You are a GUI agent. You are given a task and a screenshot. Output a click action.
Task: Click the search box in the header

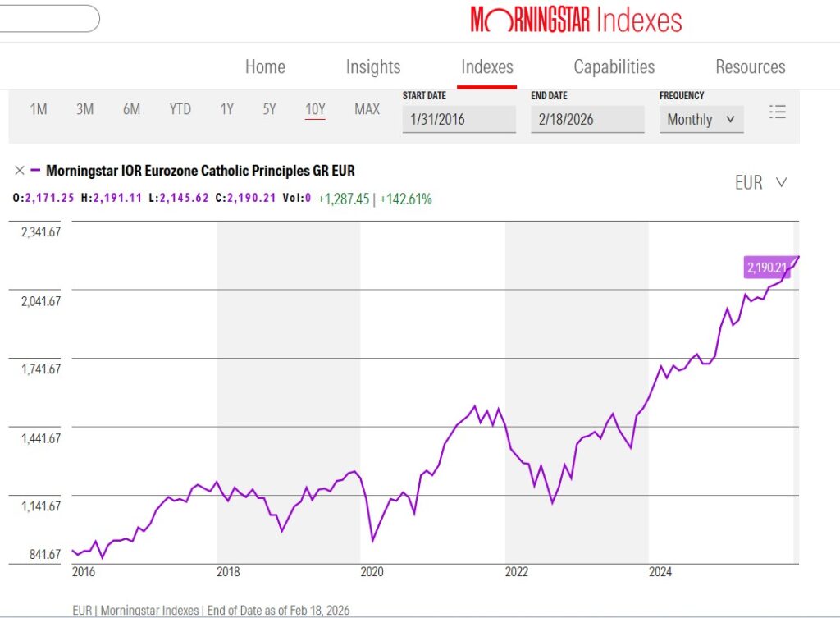(x=48, y=19)
